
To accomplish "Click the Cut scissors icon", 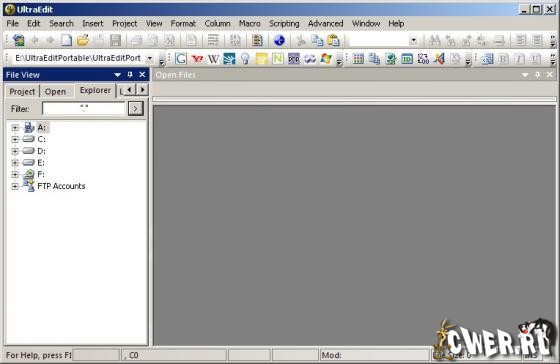I will [x=301, y=40].
